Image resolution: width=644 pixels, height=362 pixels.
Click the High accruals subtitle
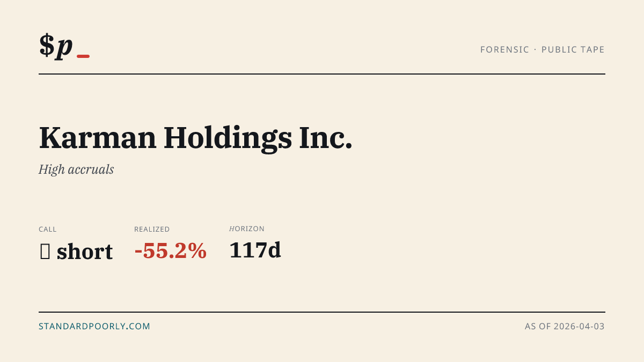coord(76,169)
